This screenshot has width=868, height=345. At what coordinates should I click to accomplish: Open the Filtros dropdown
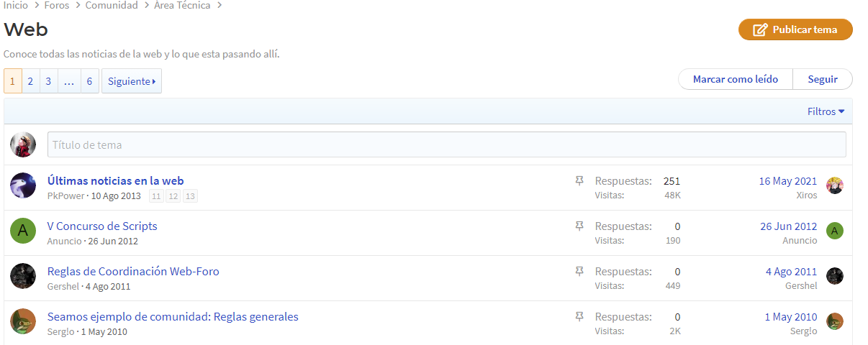[x=826, y=111]
